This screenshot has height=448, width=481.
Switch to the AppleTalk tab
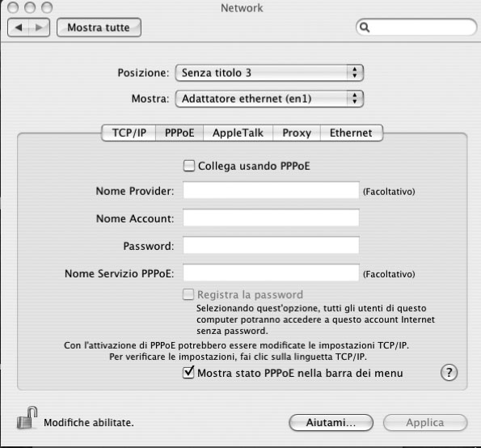238,133
